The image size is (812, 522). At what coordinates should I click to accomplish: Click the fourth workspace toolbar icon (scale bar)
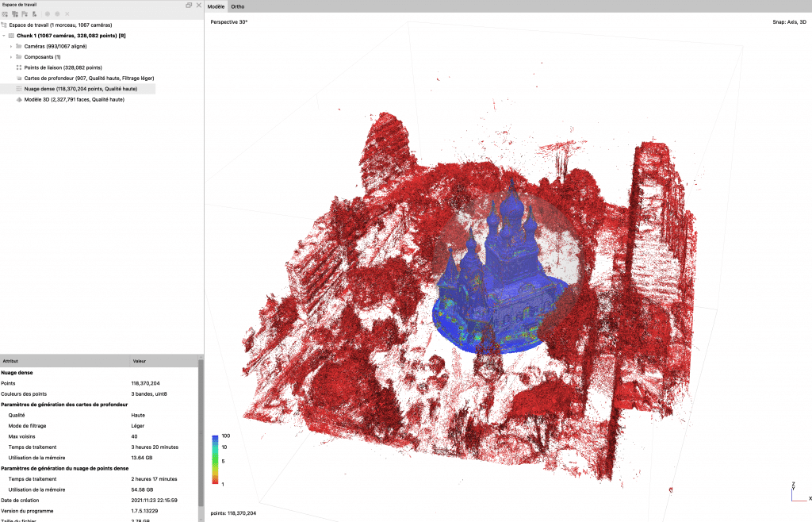pyautogui.click(x=34, y=14)
